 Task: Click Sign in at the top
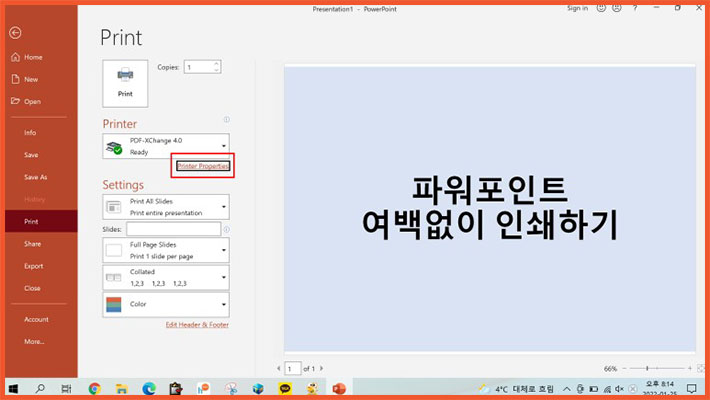[x=577, y=8]
